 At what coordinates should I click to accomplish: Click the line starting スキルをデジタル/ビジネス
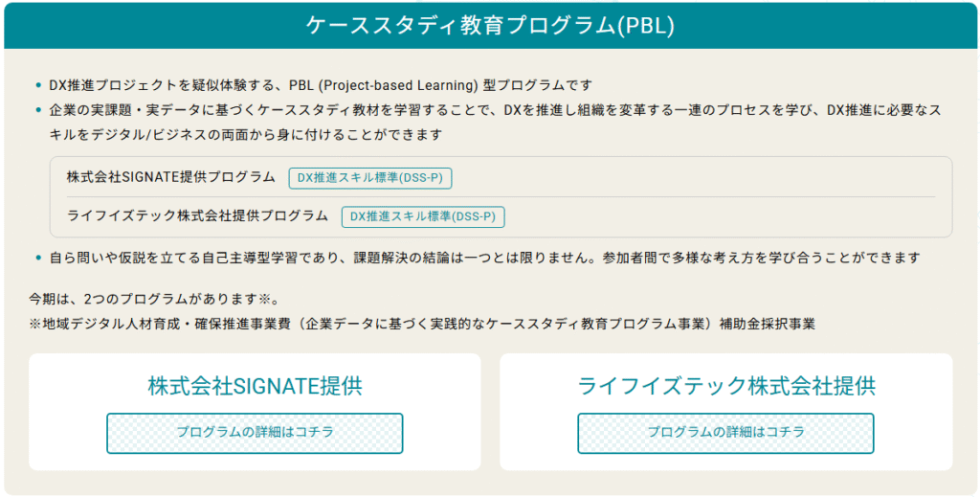246,134
